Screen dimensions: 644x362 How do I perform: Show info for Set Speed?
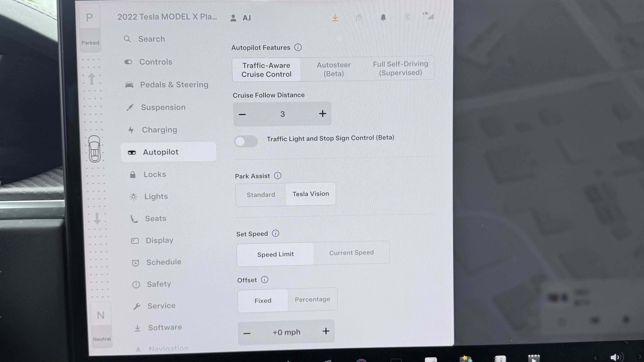(x=275, y=233)
